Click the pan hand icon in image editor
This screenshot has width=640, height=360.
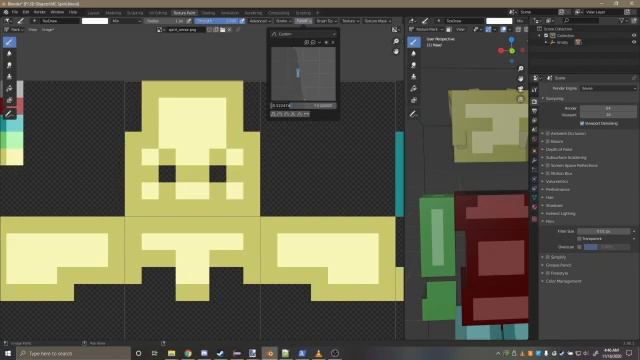tap(396, 51)
